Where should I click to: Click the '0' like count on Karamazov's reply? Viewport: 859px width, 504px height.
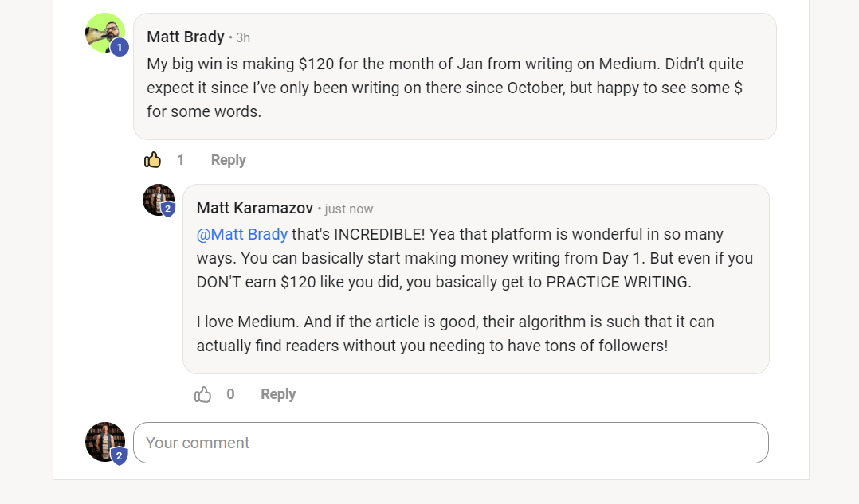230,394
